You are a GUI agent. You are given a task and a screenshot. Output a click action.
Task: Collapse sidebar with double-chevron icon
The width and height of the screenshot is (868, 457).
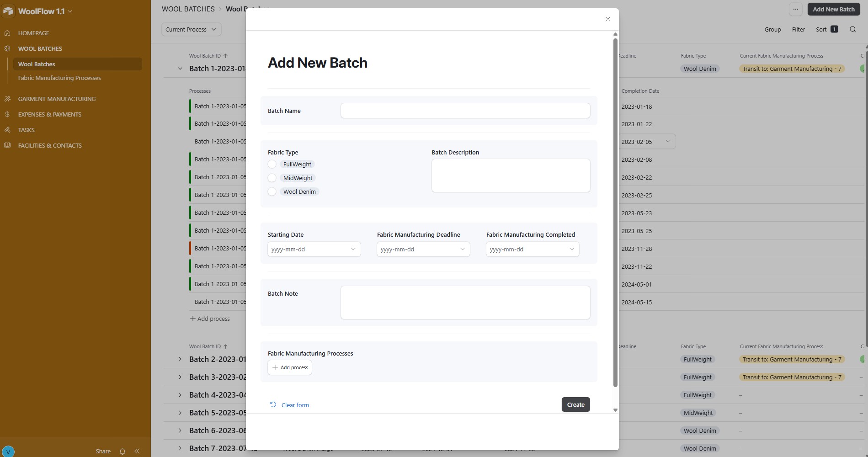137,451
